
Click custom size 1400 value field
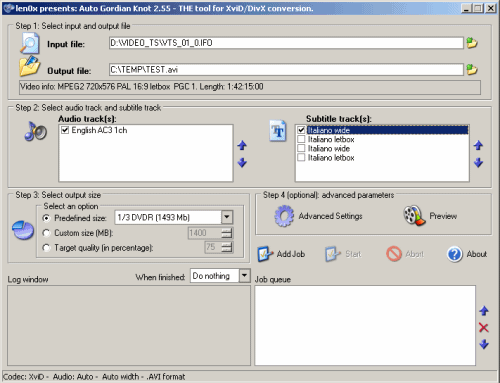pos(205,233)
